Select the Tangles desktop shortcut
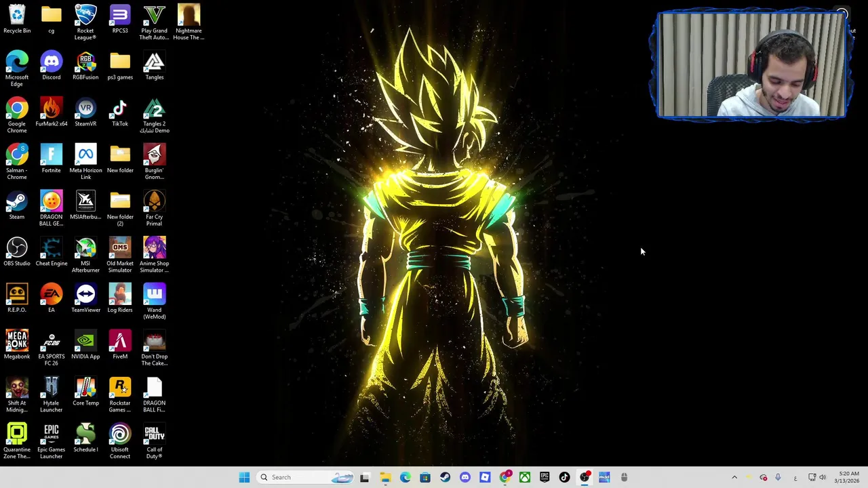Image resolution: width=868 pixels, height=488 pixels. tap(154, 65)
